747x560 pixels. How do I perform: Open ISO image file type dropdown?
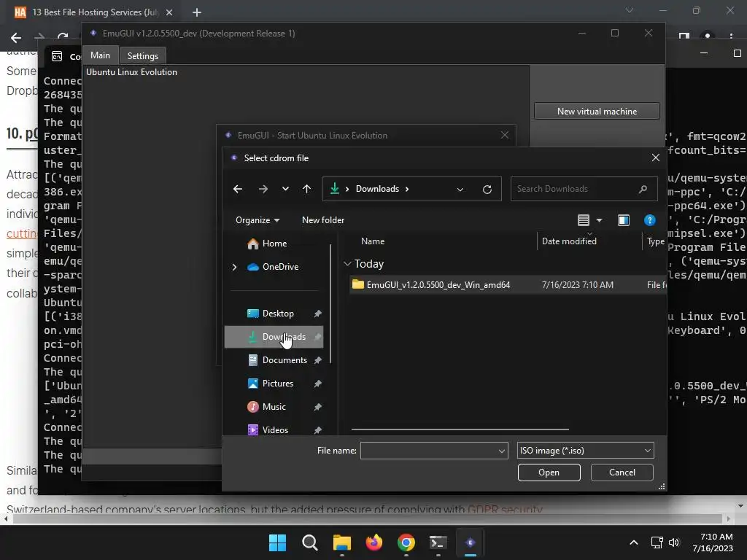tap(586, 451)
